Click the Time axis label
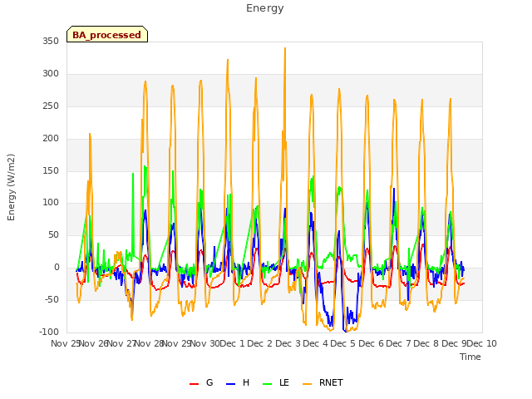This screenshot has height=399, width=532. 470,357
